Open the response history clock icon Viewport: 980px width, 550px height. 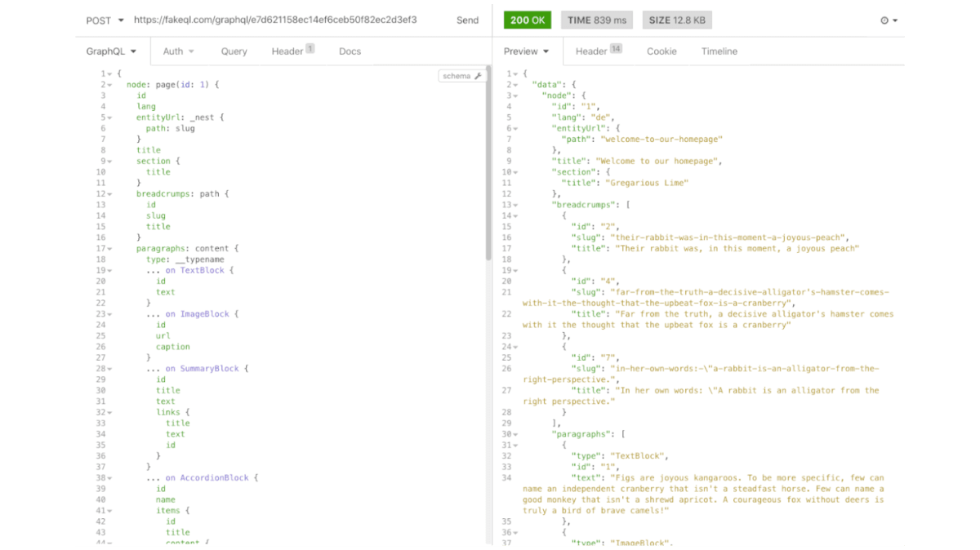tap(886, 20)
